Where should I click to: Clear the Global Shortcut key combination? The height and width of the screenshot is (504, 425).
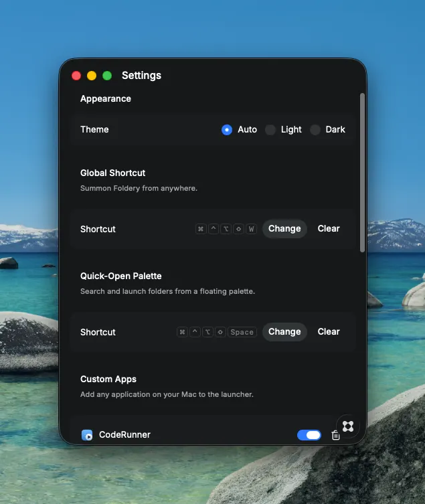(329, 228)
